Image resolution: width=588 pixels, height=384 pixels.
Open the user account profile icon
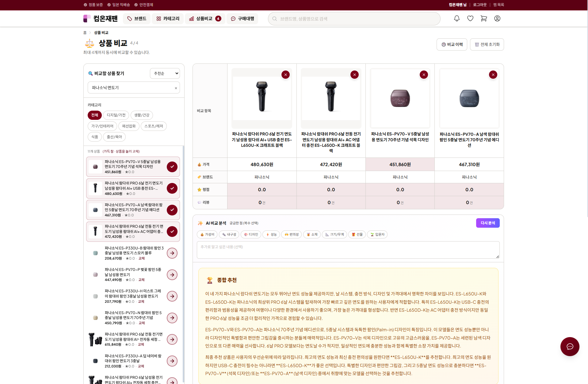coord(497,19)
